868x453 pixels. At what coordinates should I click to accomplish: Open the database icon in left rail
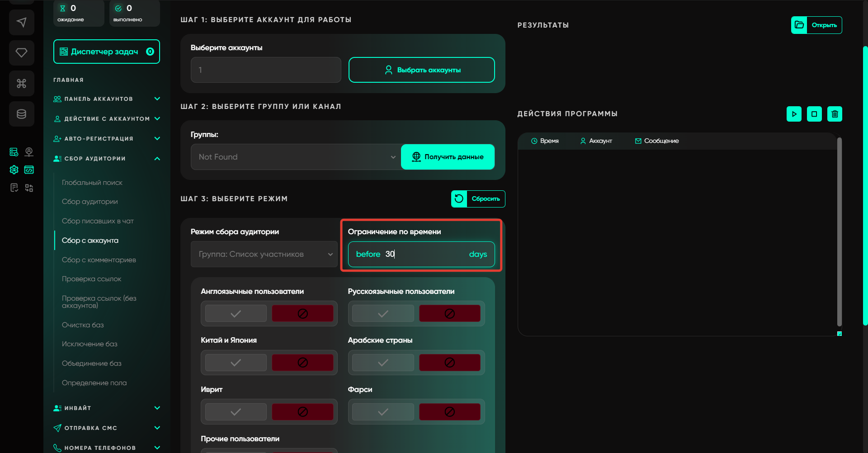click(x=21, y=114)
